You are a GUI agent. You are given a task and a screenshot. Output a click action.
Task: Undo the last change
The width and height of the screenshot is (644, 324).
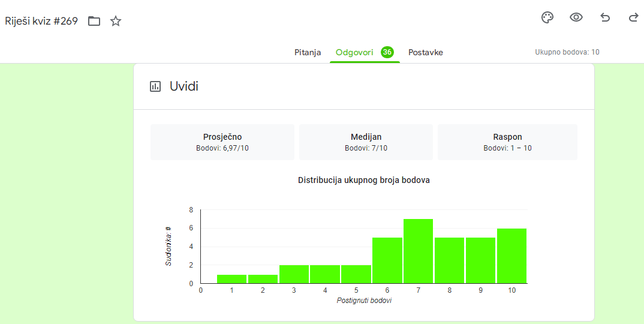point(605,17)
